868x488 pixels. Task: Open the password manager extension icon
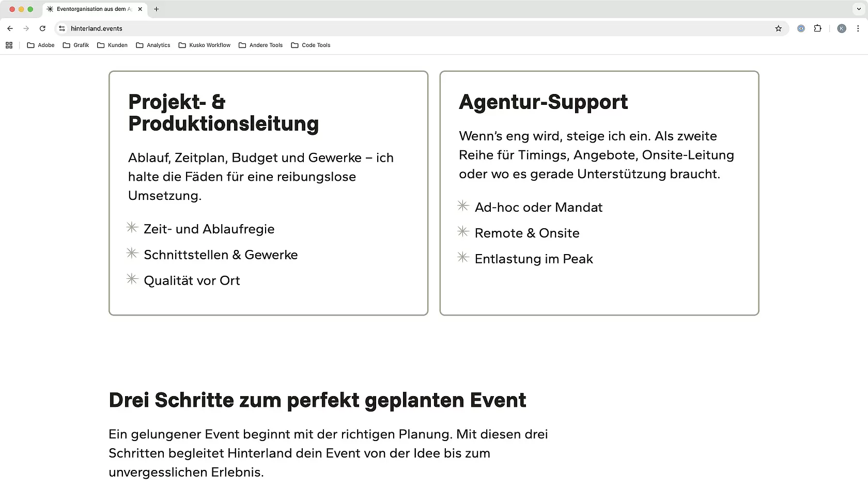point(801,28)
